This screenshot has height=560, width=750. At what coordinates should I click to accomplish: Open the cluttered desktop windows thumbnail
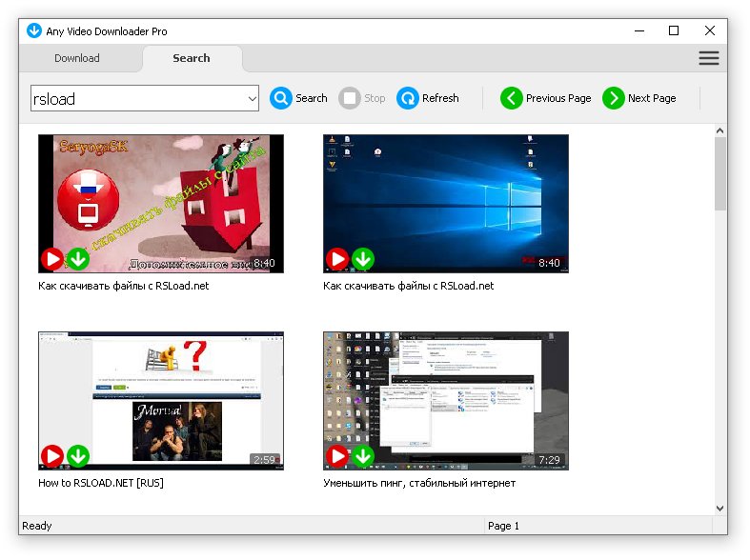[x=446, y=401]
